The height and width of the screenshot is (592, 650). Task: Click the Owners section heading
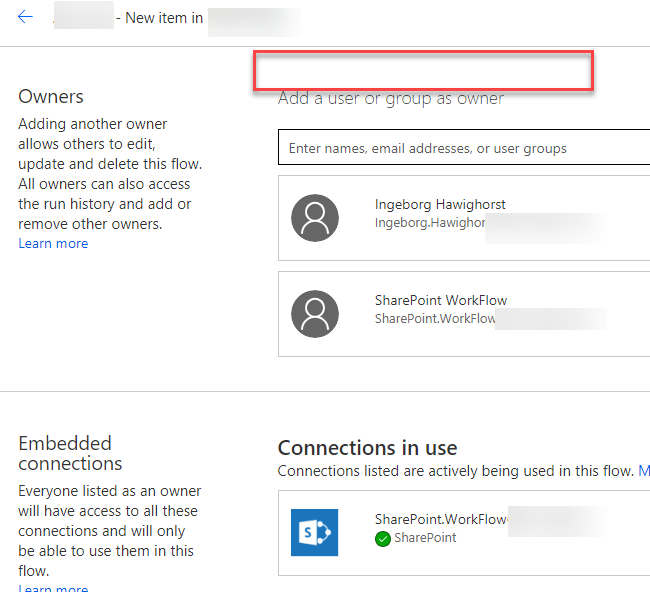click(51, 97)
